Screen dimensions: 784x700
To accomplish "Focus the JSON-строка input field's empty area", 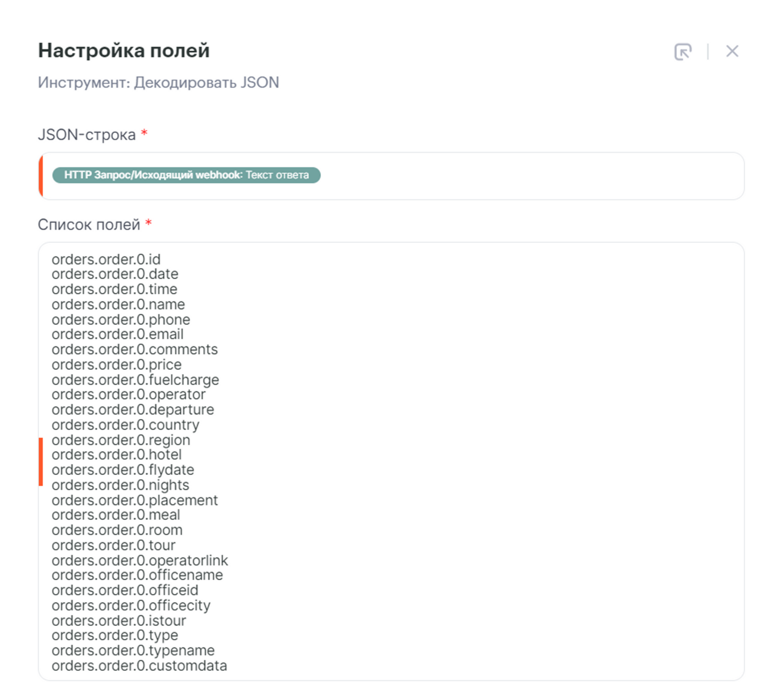I will click(x=529, y=176).
